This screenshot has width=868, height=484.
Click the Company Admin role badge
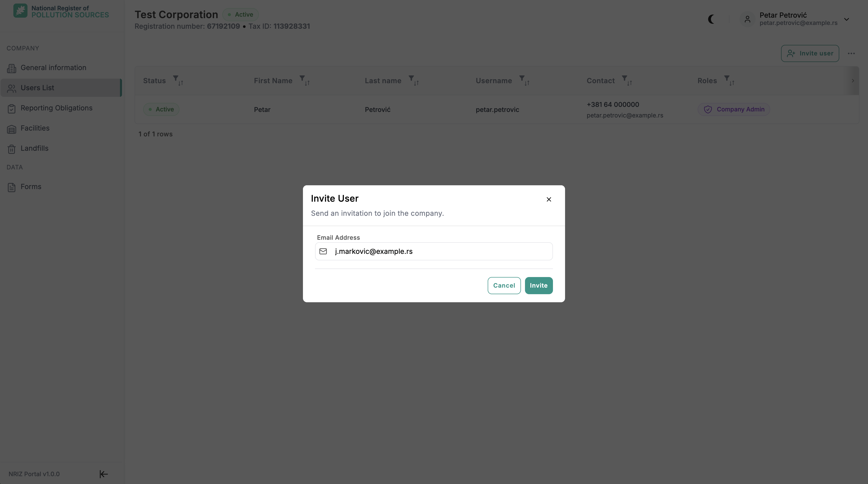[x=734, y=110]
